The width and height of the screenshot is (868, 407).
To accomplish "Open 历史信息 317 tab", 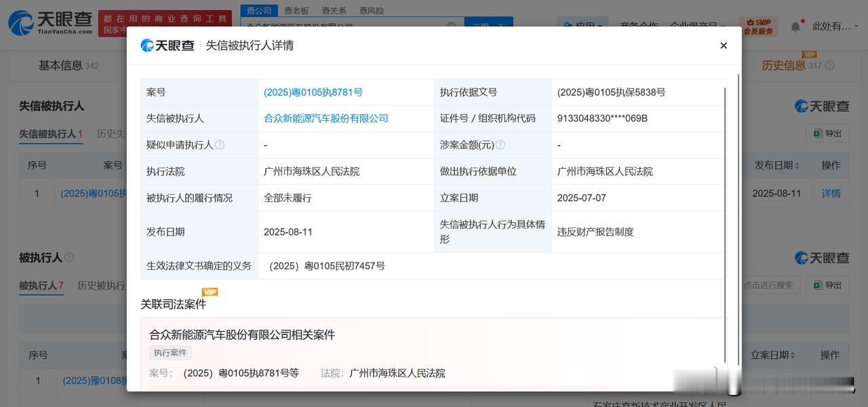I will (791, 65).
